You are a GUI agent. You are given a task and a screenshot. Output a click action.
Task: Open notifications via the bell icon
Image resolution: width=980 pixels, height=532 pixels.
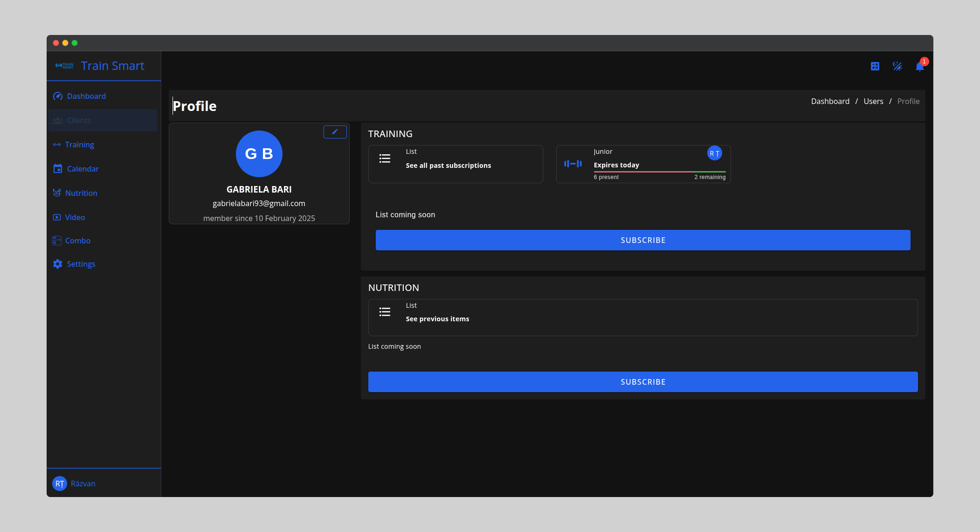[919, 67]
